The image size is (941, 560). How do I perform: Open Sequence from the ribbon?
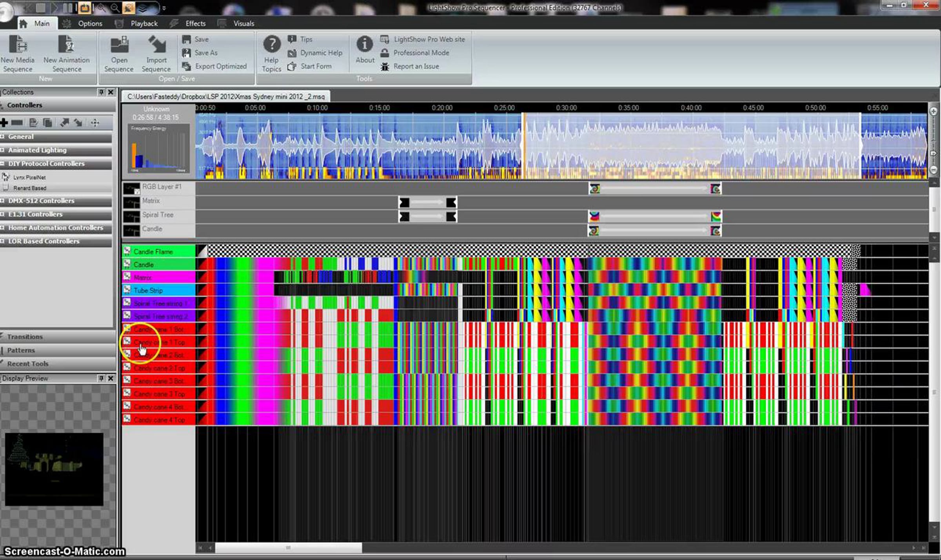pos(119,54)
